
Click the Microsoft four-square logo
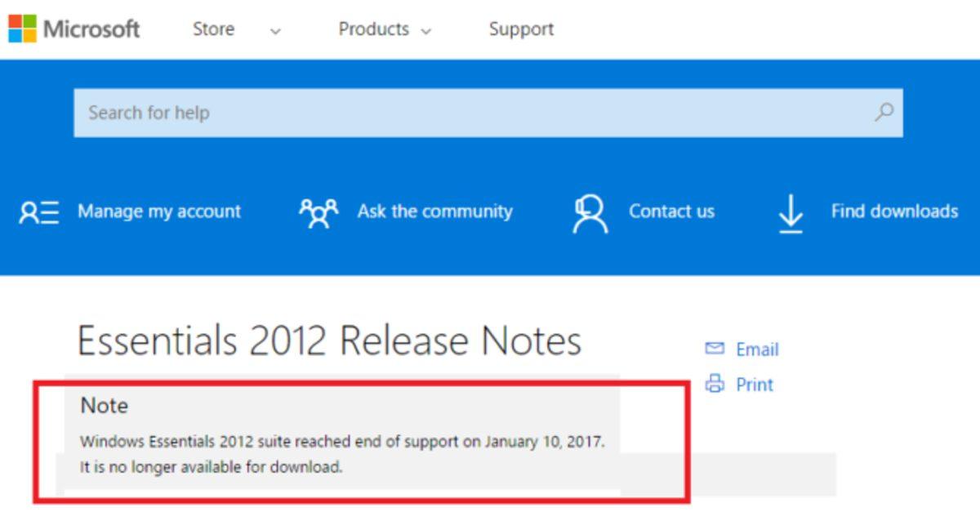point(22,29)
